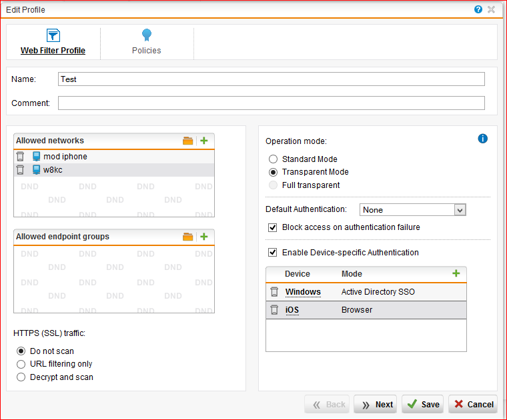Viewport: 507px width, 420px height.
Task: Remove w8kc using trash icon
Action: (21, 170)
